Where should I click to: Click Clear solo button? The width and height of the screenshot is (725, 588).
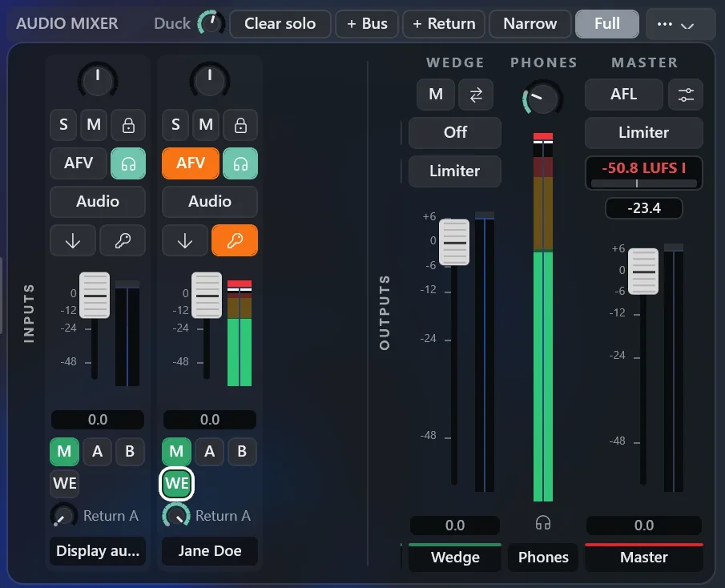[x=280, y=23]
